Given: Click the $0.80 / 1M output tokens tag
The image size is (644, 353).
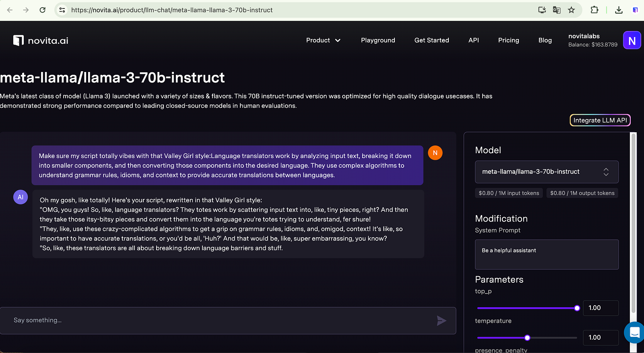Looking at the screenshot, I should click(582, 193).
